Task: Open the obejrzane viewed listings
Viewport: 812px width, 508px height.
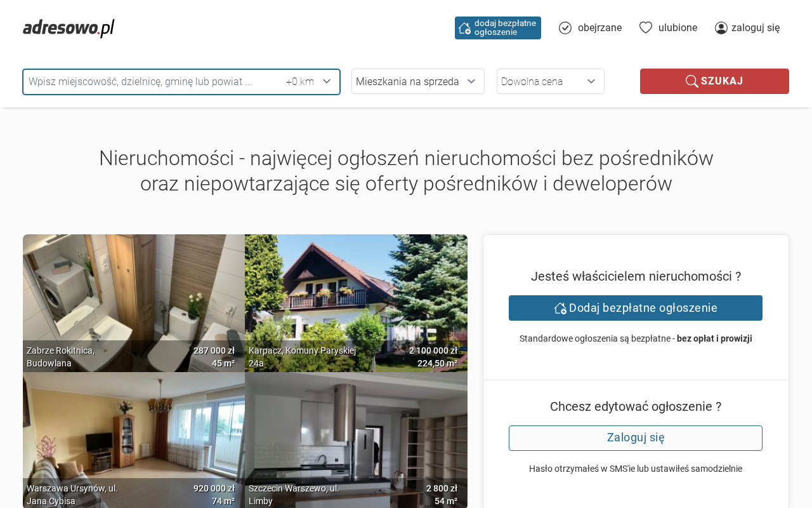Action: [x=590, y=28]
